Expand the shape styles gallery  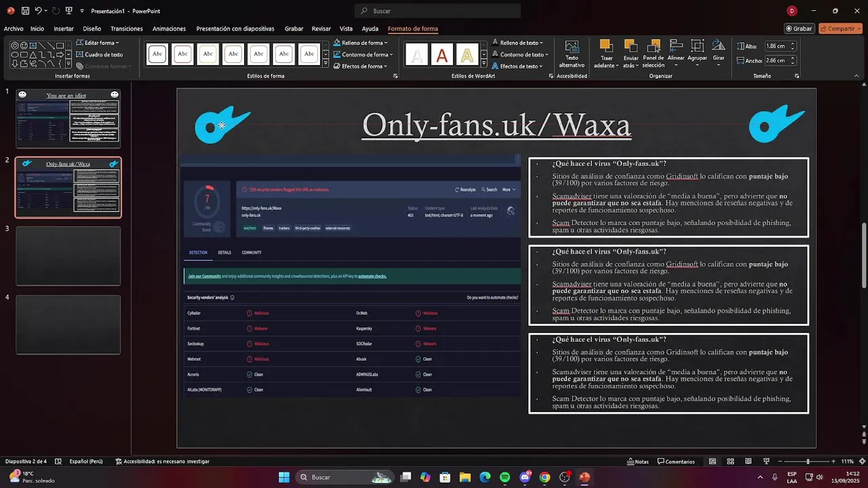[325, 64]
